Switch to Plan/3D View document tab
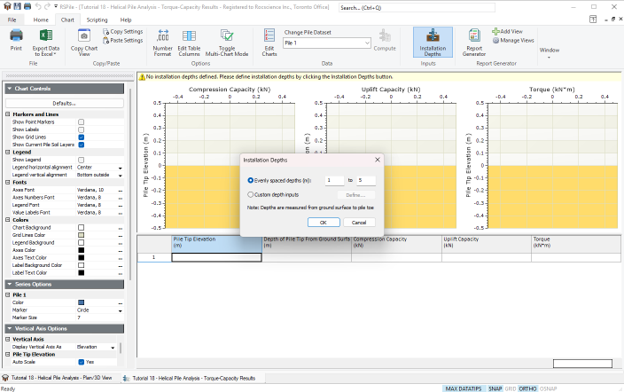Image resolution: width=624 pixels, height=392 pixels. coord(57,378)
